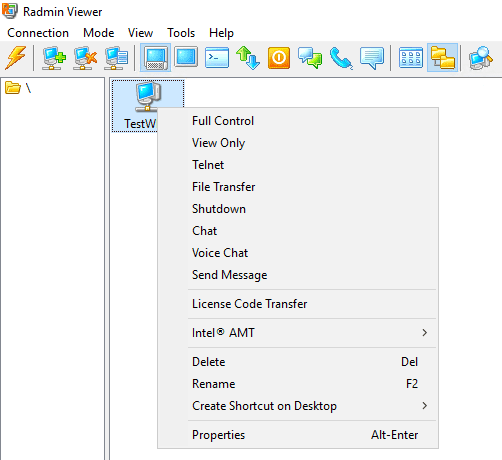Choose License Code Transfer menu entry
502x460 pixels.
coord(298,304)
